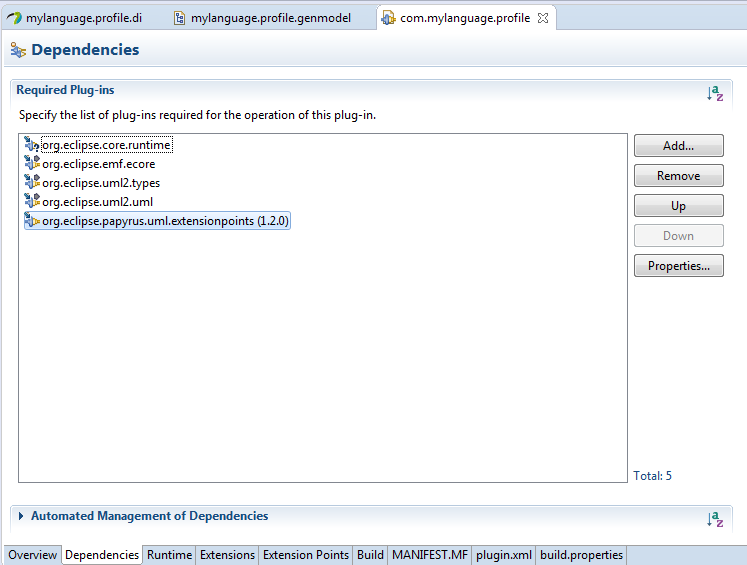The width and height of the screenshot is (747, 565).
Task: Switch to the Runtime page tab
Action: coord(169,555)
